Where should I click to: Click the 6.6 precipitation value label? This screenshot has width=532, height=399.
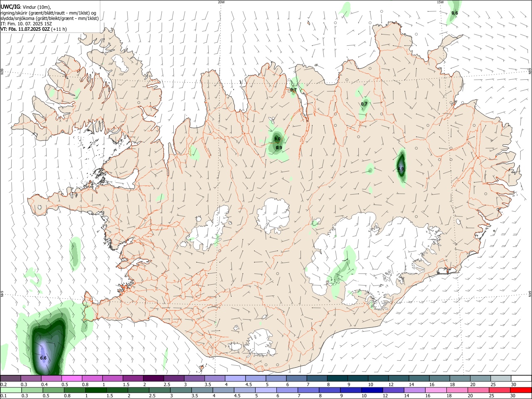[x=43, y=358]
